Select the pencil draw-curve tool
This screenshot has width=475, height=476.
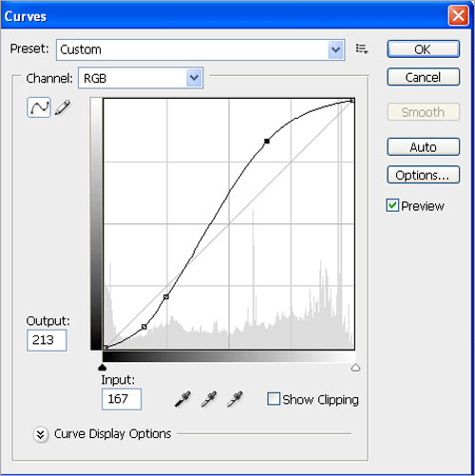click(63, 107)
